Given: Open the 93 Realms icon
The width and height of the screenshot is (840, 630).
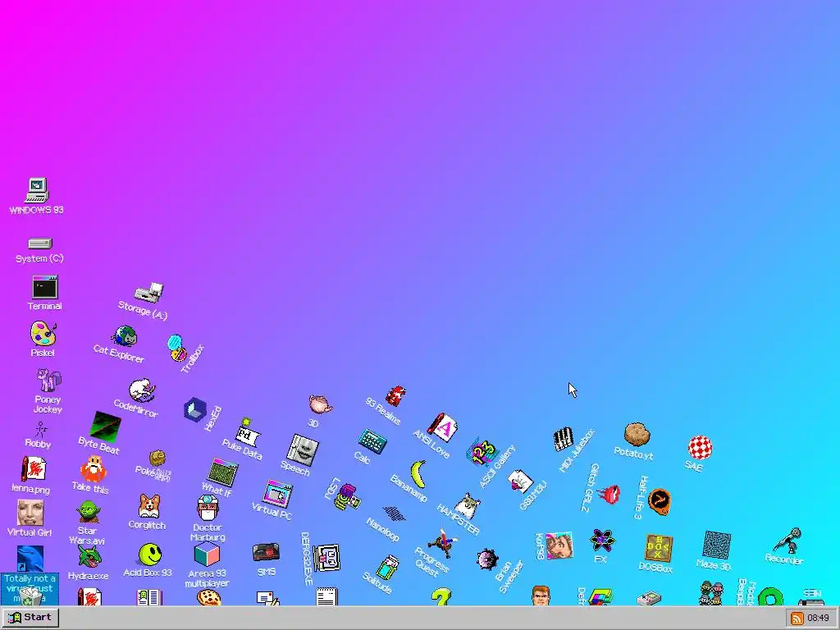Looking at the screenshot, I should point(396,396).
